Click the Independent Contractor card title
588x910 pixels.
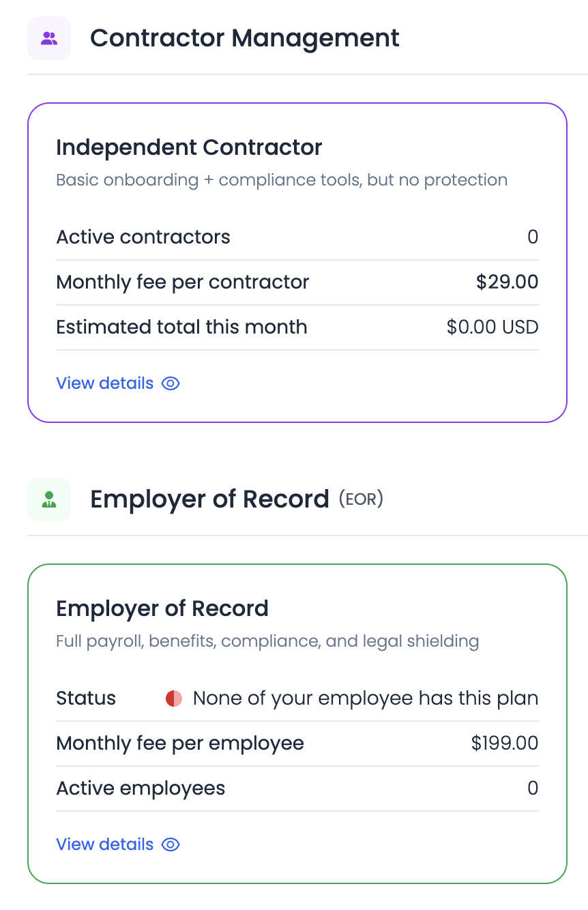coord(189,147)
